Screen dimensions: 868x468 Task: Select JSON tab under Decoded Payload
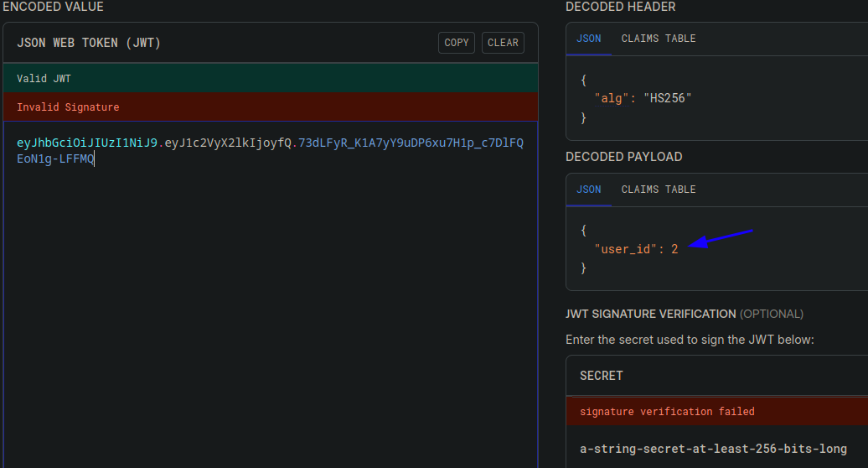pyautogui.click(x=588, y=190)
